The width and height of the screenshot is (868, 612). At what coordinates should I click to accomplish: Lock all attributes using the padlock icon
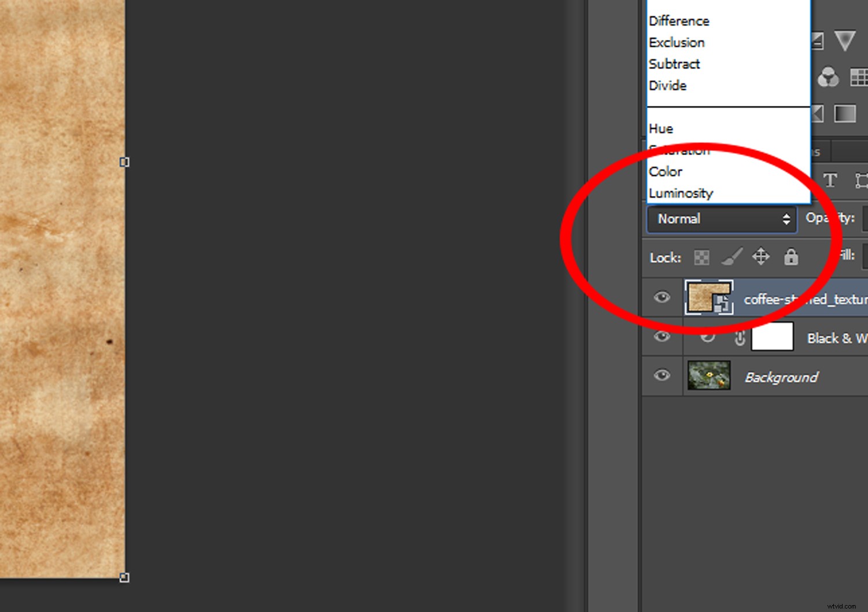[790, 257]
